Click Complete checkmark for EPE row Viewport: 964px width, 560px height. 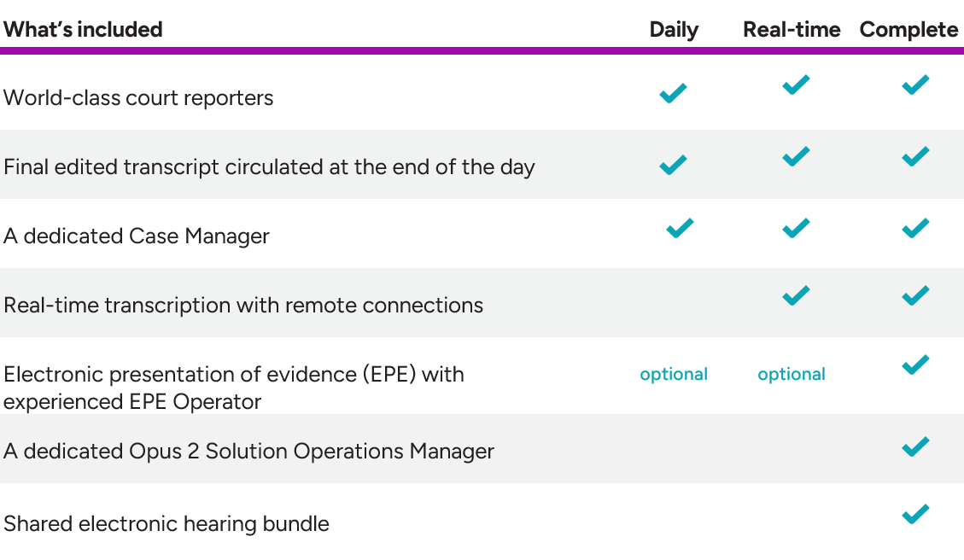pos(915,365)
